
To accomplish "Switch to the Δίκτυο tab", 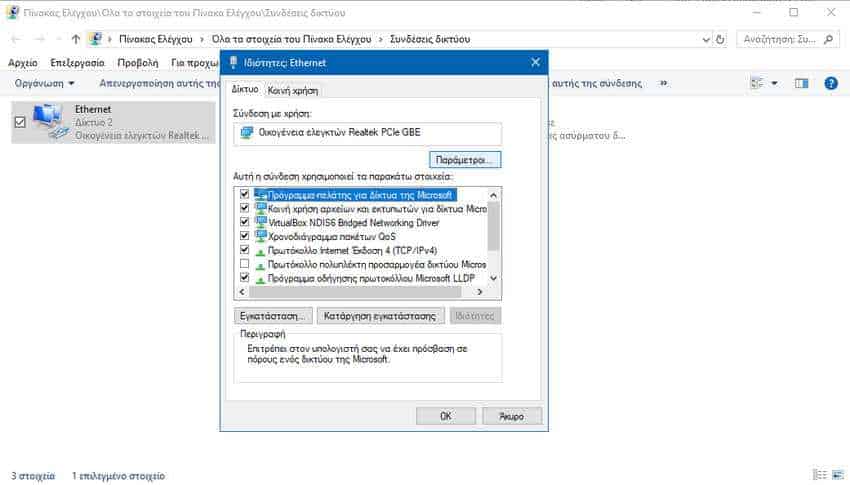I will (245, 89).
